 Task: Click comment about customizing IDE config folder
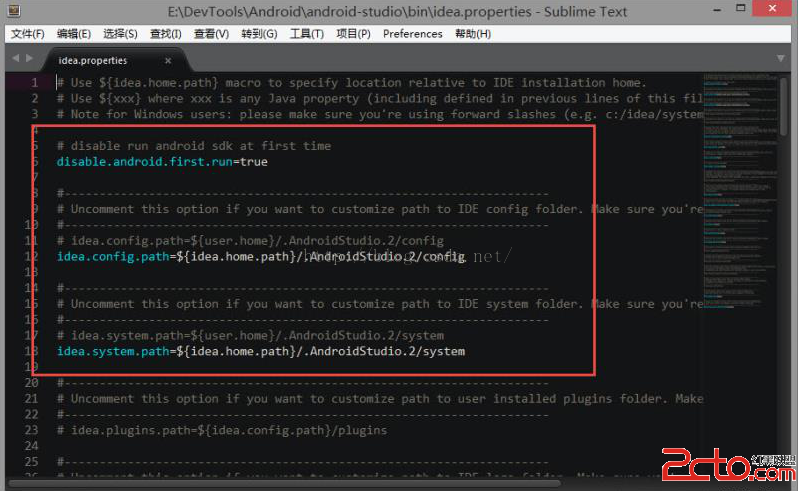380,209
